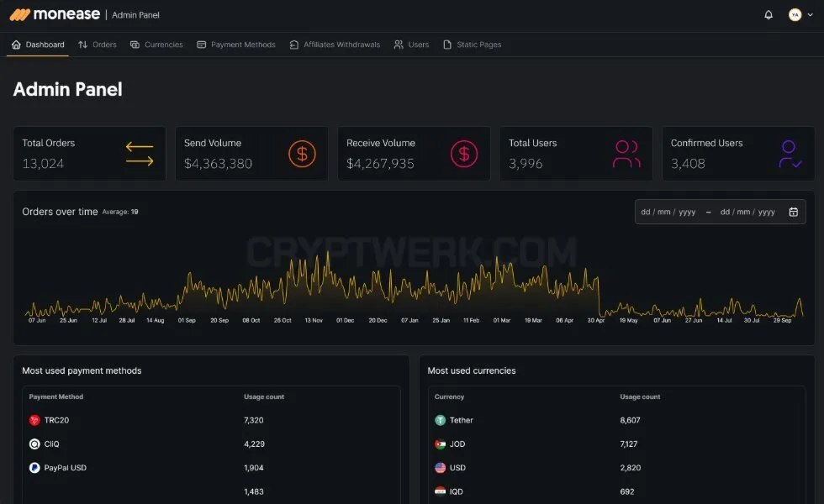Image resolution: width=824 pixels, height=504 pixels.
Task: Select the TRC20 payment method row
Action: click(x=211, y=420)
